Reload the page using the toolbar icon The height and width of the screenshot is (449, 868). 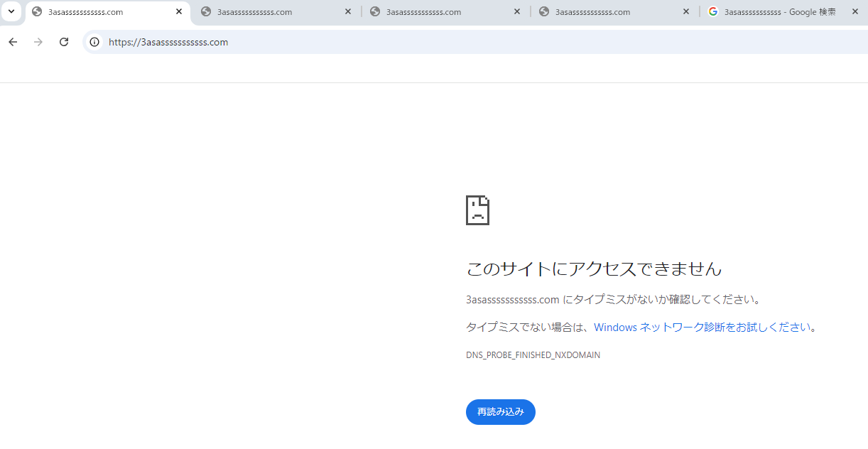coord(64,42)
